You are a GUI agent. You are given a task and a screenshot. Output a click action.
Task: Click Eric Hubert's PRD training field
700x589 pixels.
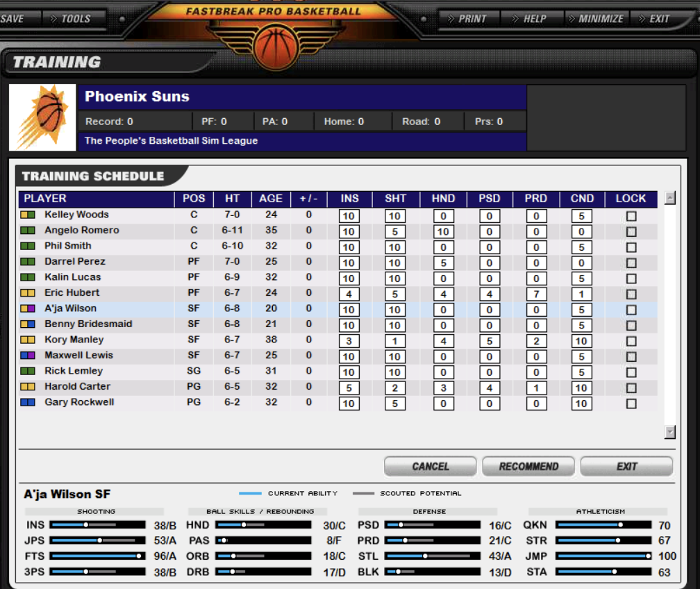(536, 294)
